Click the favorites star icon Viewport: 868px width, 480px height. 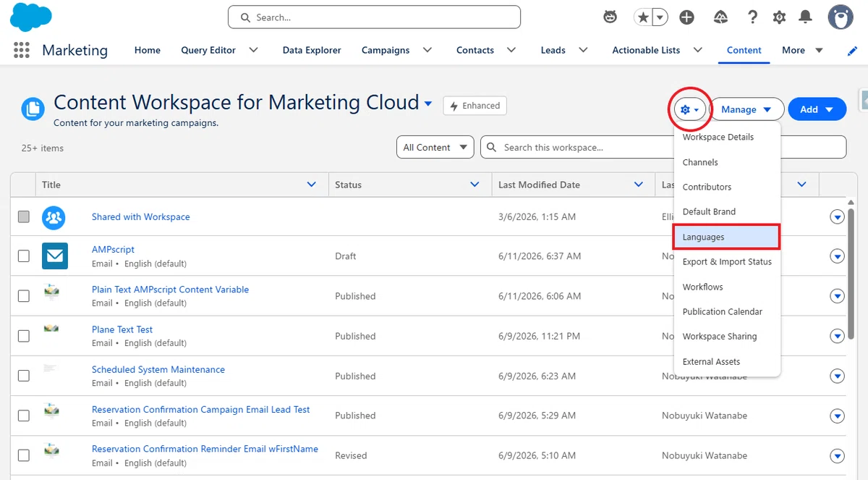(642, 17)
